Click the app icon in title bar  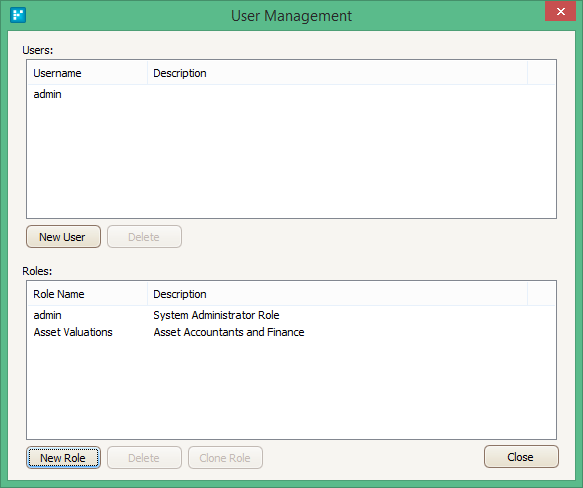pos(17,15)
